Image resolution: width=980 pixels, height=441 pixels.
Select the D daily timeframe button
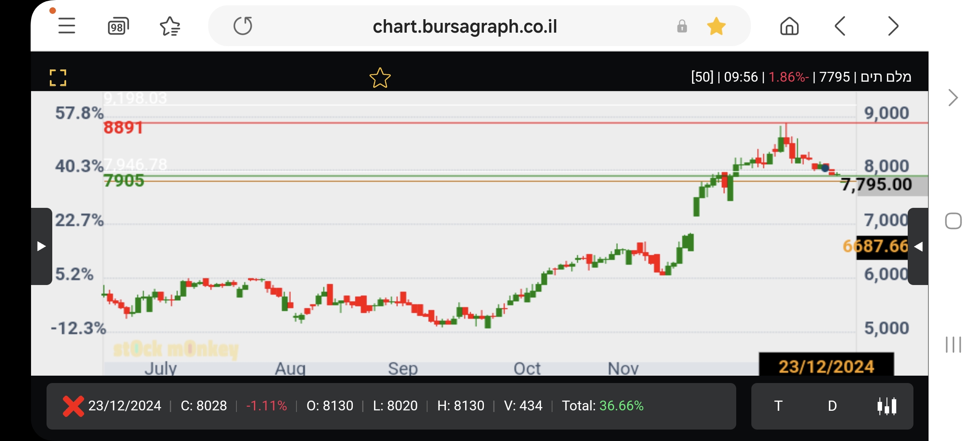tap(832, 406)
